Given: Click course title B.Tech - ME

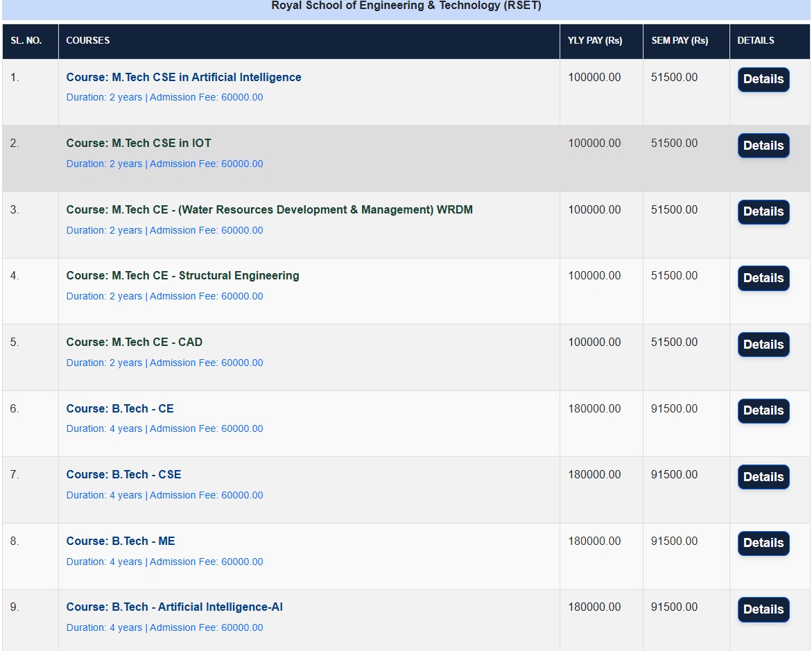Looking at the screenshot, I should [121, 541].
